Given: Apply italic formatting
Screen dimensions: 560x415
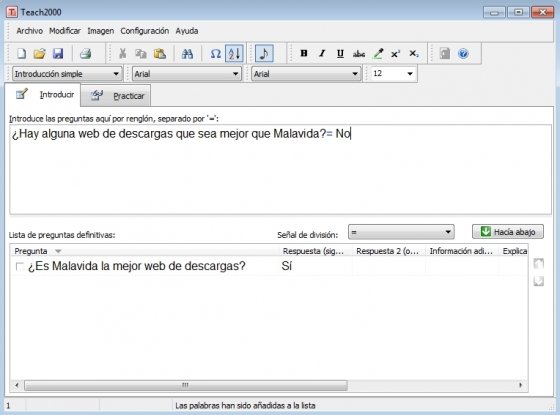Looking at the screenshot, I should click(322, 54).
